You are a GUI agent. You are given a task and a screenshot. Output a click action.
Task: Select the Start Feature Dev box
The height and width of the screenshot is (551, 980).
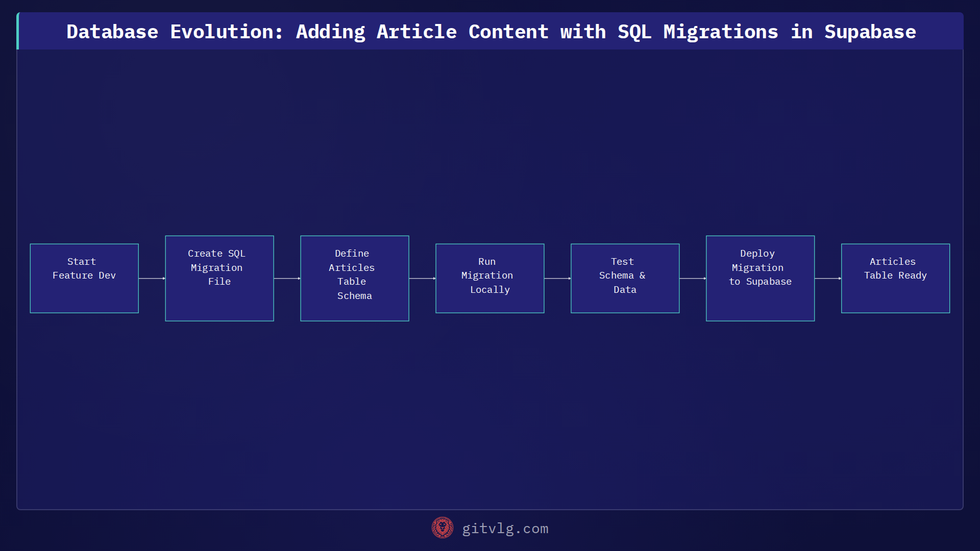tap(84, 278)
